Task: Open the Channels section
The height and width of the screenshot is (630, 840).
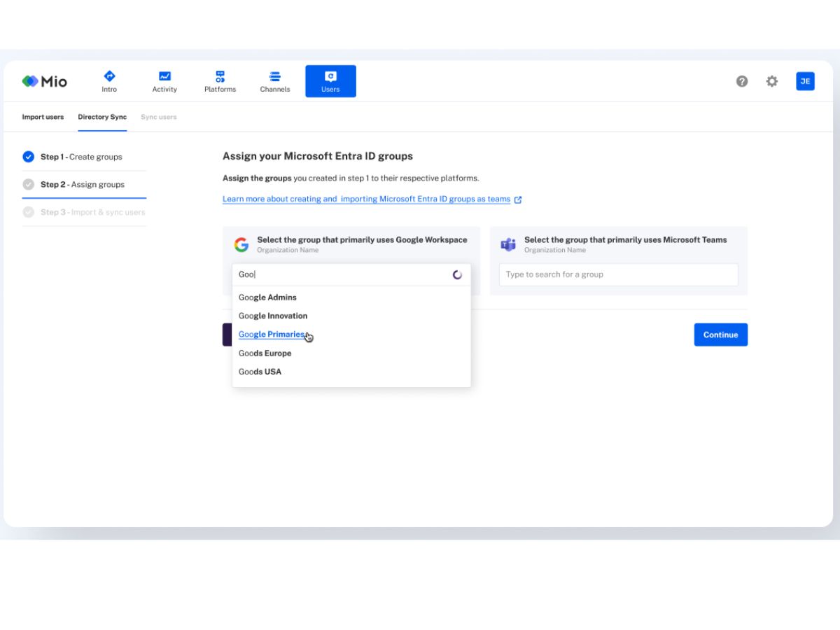Action: point(275,81)
